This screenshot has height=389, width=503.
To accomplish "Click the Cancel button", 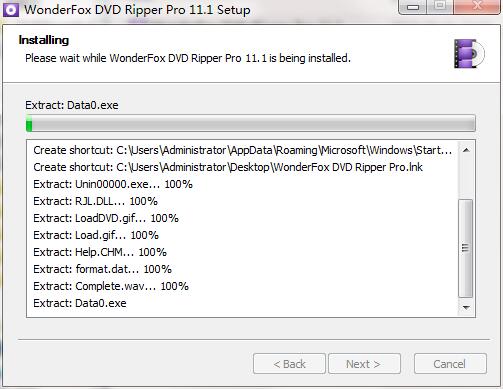I will click(450, 364).
